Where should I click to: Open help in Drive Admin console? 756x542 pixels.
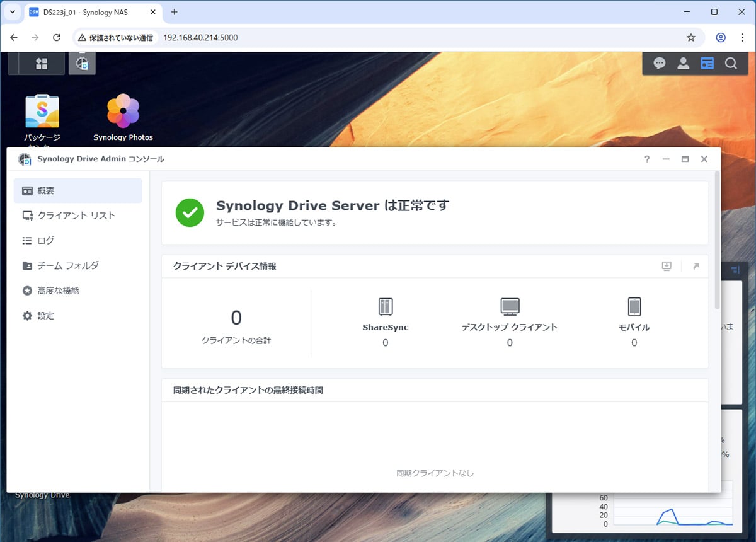pos(647,159)
